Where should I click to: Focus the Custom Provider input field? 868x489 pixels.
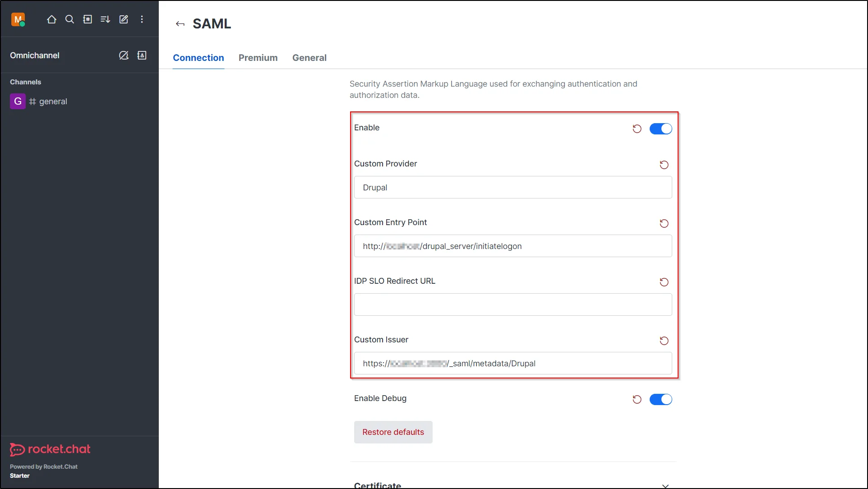click(x=513, y=187)
